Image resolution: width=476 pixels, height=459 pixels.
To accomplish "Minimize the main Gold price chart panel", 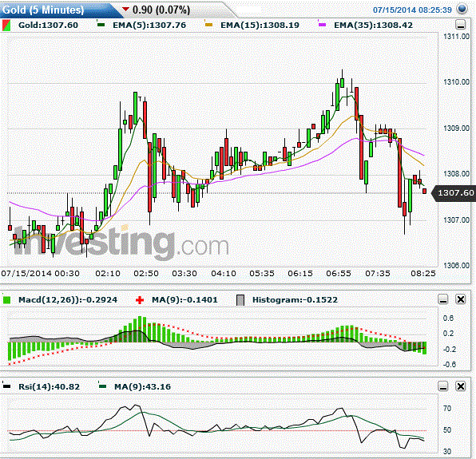I will click(x=461, y=25).
